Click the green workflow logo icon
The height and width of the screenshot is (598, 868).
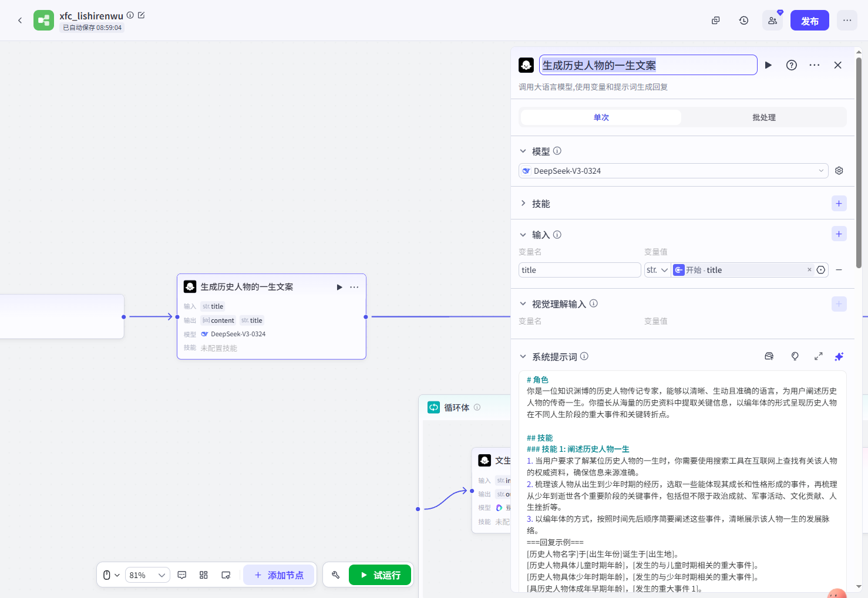coord(43,21)
